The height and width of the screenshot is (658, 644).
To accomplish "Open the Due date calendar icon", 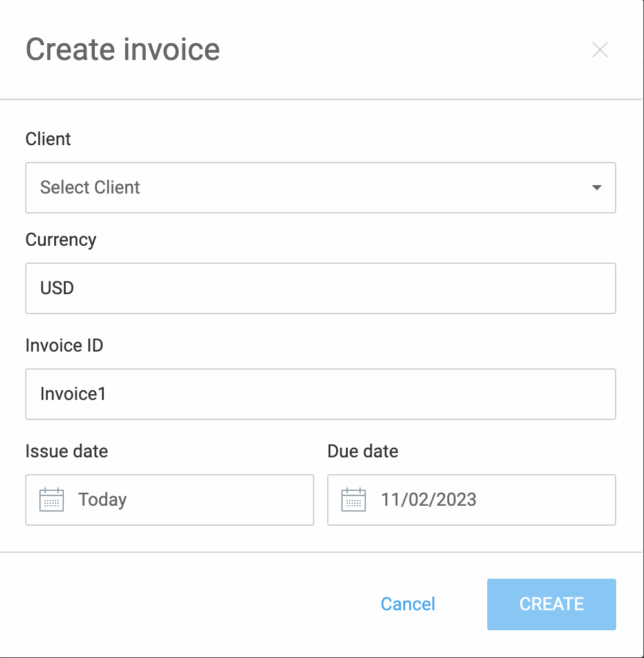I will click(x=354, y=500).
